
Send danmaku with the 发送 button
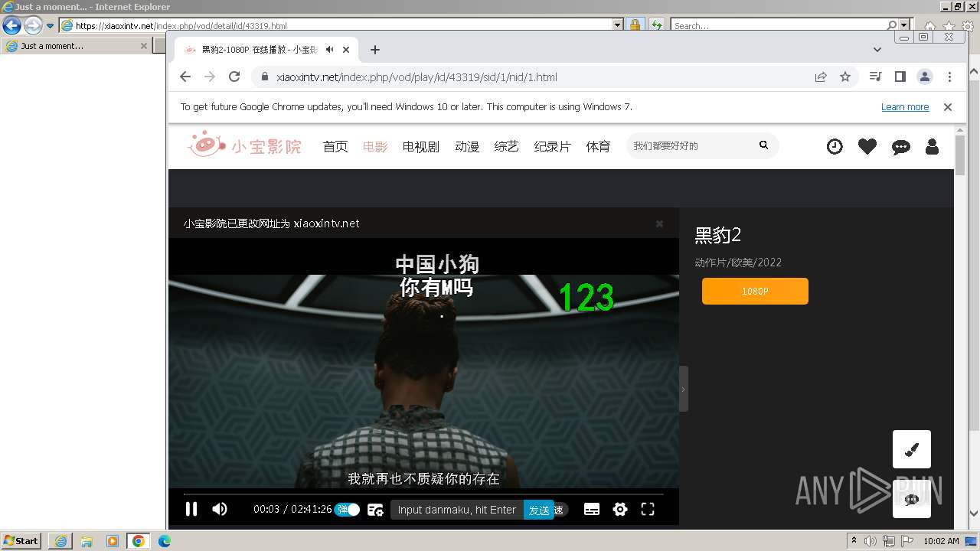tap(539, 510)
